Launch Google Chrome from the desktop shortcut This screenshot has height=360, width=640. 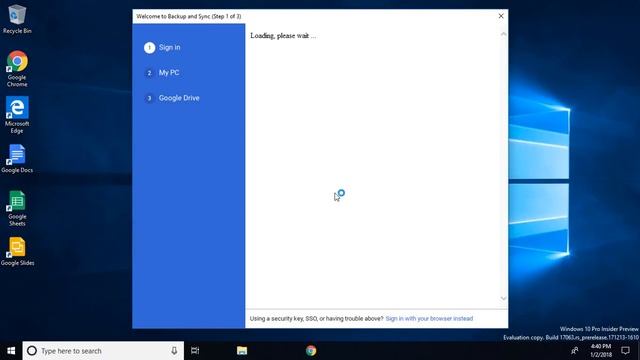17,69
